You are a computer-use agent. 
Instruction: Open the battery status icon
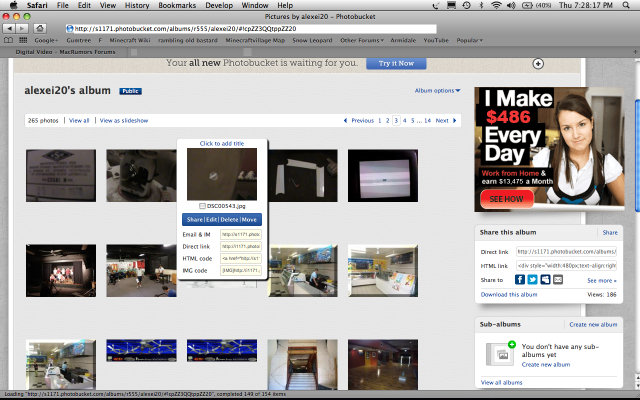tap(527, 5)
